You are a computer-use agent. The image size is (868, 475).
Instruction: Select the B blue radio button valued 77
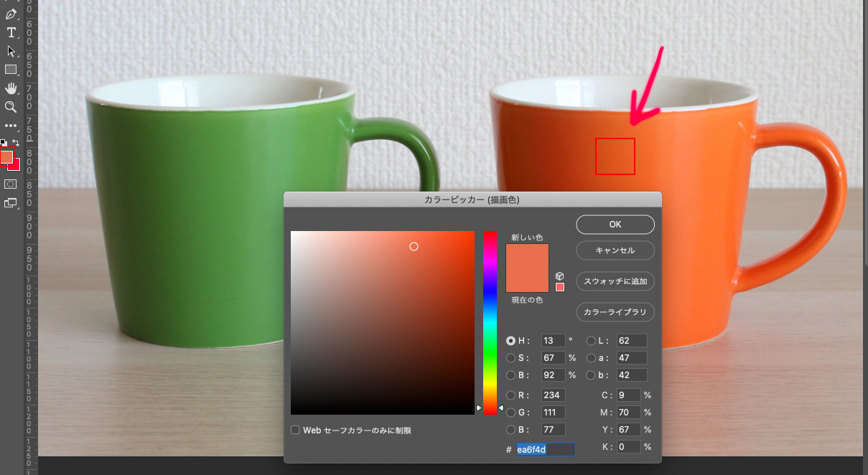pyautogui.click(x=510, y=430)
